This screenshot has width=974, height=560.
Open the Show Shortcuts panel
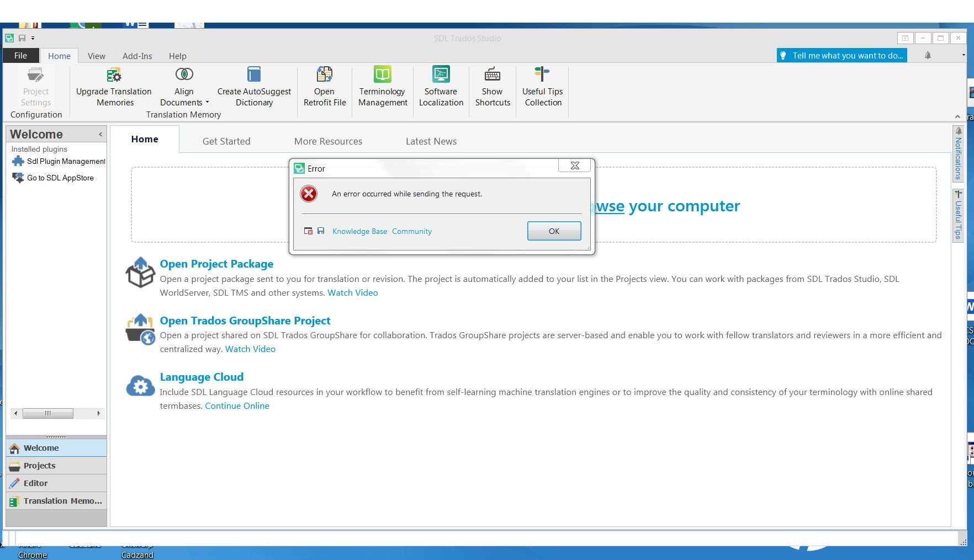[x=491, y=87]
